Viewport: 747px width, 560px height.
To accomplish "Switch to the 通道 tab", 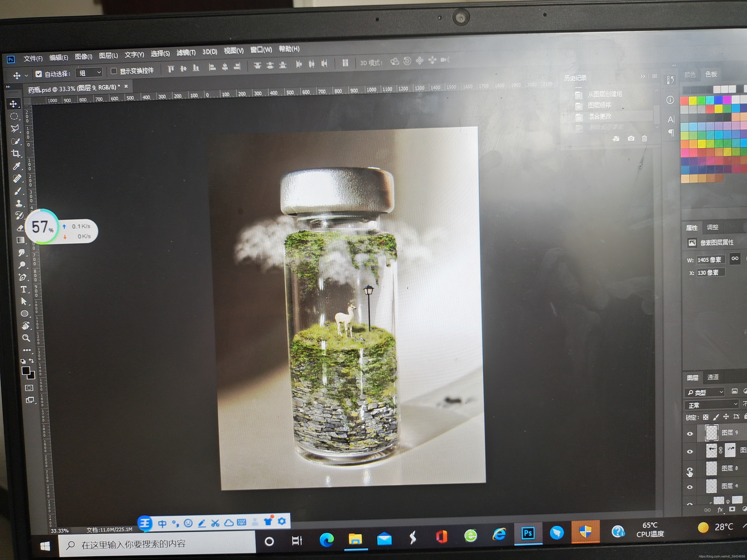I will pyautogui.click(x=713, y=377).
